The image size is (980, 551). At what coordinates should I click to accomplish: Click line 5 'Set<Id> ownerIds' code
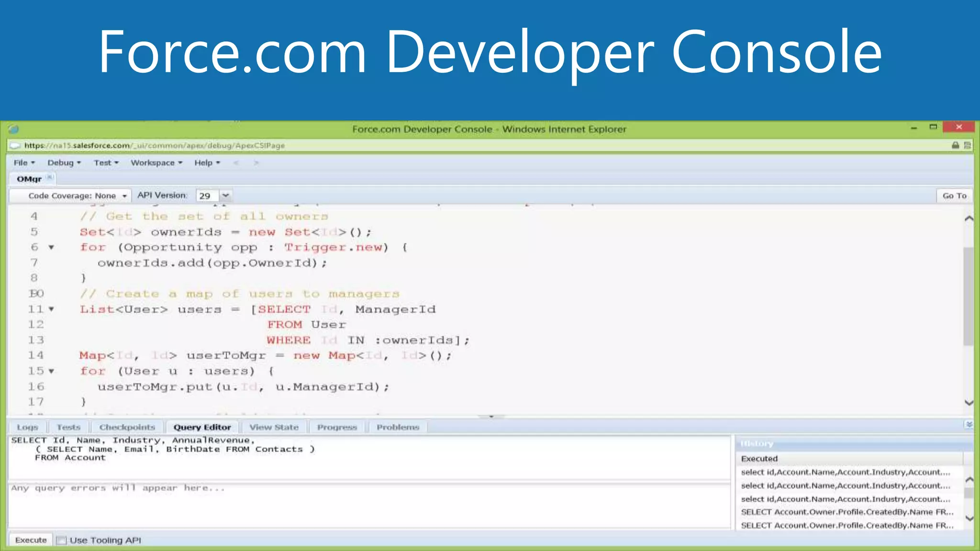click(225, 232)
